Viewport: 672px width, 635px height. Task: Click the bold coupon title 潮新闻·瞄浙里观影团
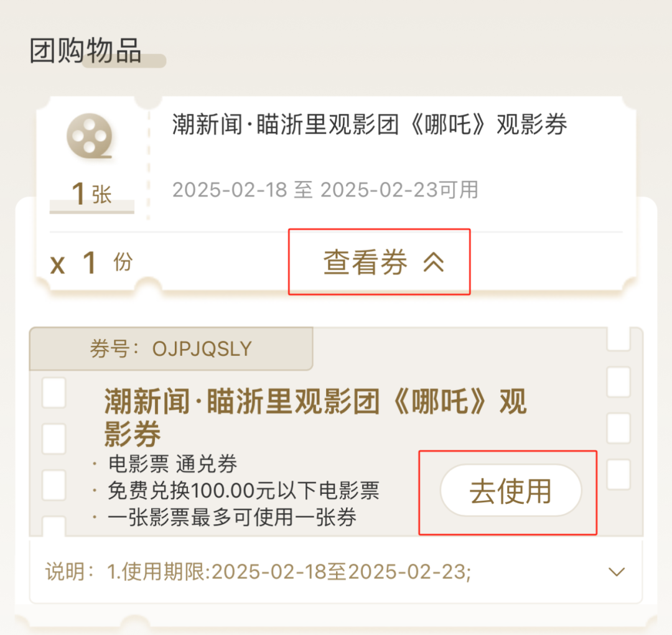(315, 417)
